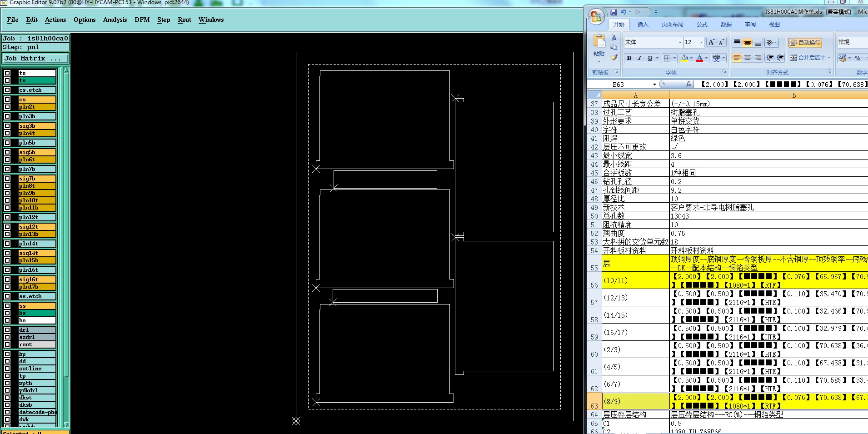Screen dimensions: 868x434
Task: Click the layer list scrollbar up arrow
Action: pos(66,70)
